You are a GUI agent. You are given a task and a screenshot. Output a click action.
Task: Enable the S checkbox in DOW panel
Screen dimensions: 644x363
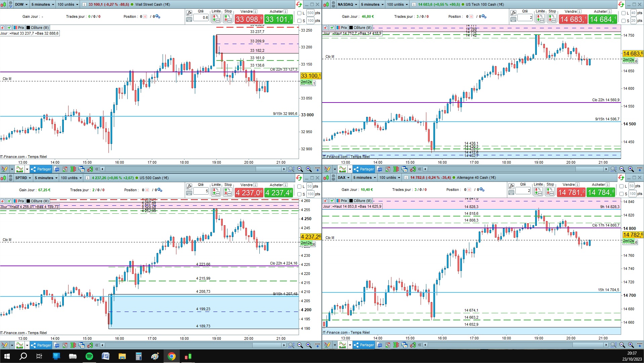[299, 21]
